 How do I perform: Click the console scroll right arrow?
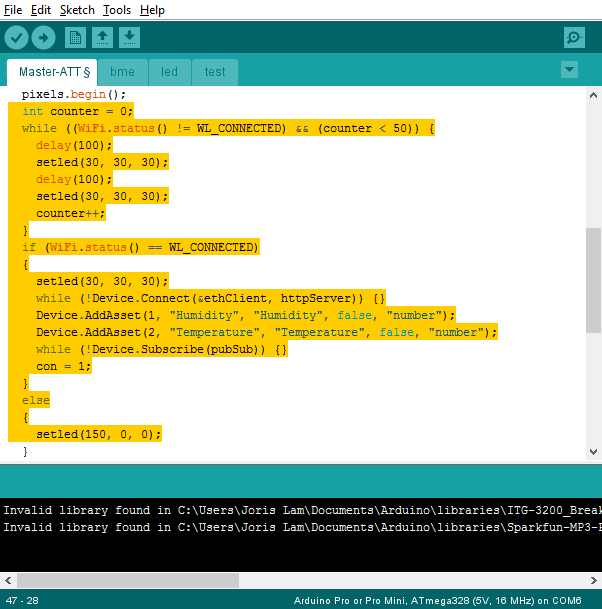pos(593,581)
